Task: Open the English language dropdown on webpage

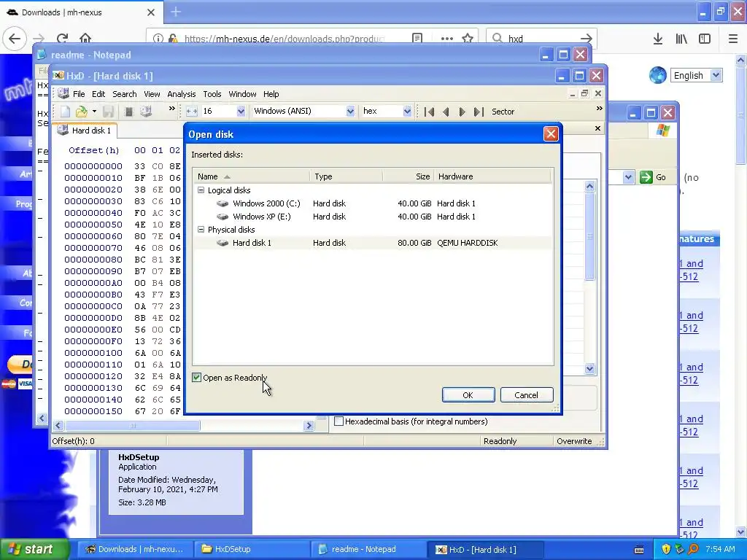Action: click(x=697, y=75)
